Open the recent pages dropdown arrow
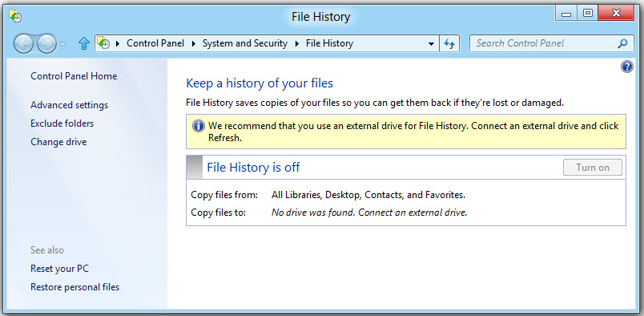 pos(62,44)
